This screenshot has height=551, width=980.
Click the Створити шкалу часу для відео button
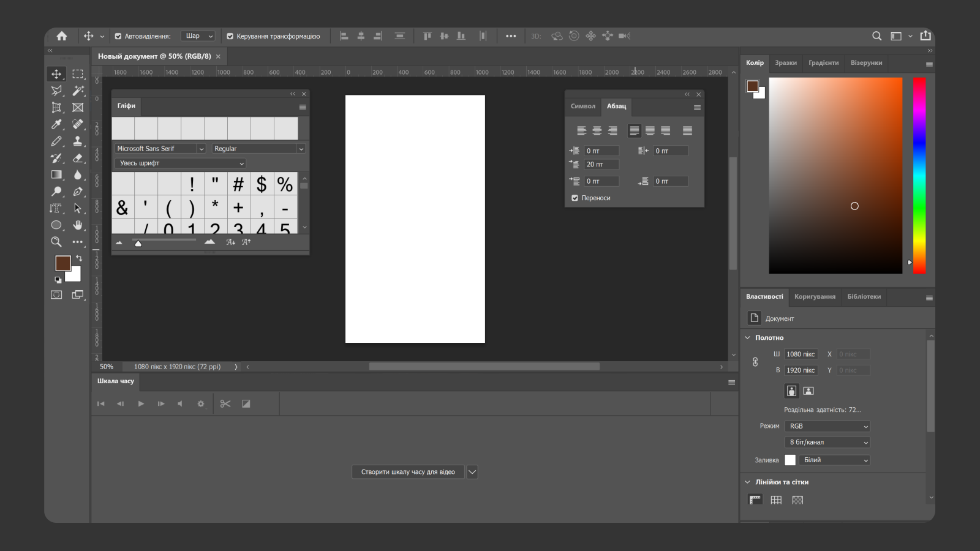[x=407, y=471]
